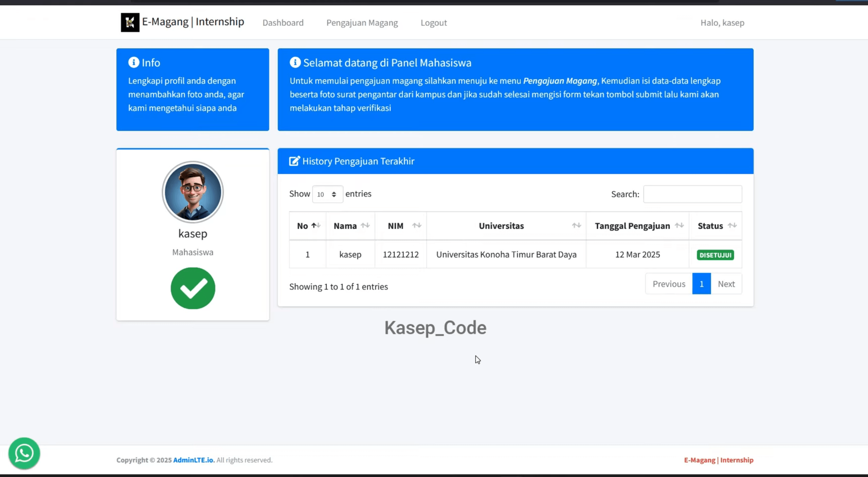This screenshot has width=868, height=477.
Task: Sort table by Status column
Action: click(716, 226)
